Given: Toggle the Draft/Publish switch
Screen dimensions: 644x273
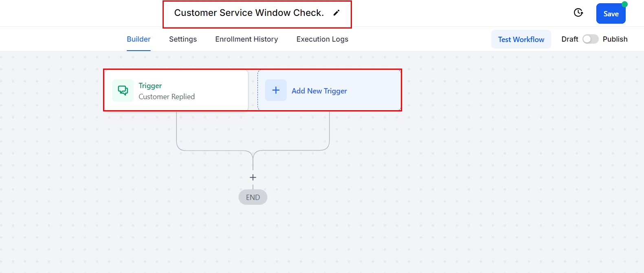Looking at the screenshot, I should [x=590, y=39].
